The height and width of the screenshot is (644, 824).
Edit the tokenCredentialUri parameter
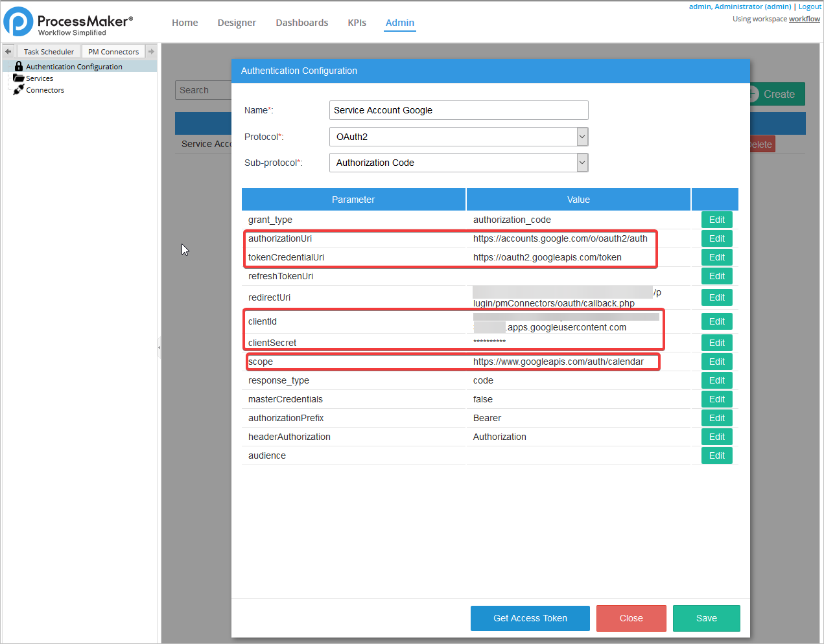(x=717, y=257)
